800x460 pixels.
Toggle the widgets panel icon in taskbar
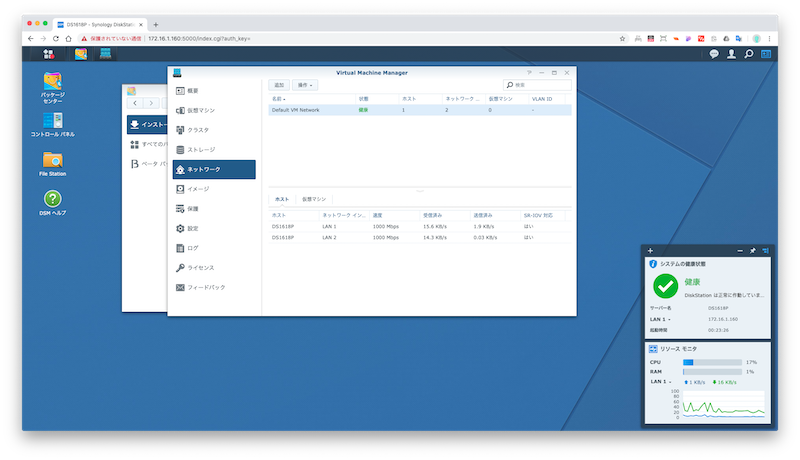point(766,54)
